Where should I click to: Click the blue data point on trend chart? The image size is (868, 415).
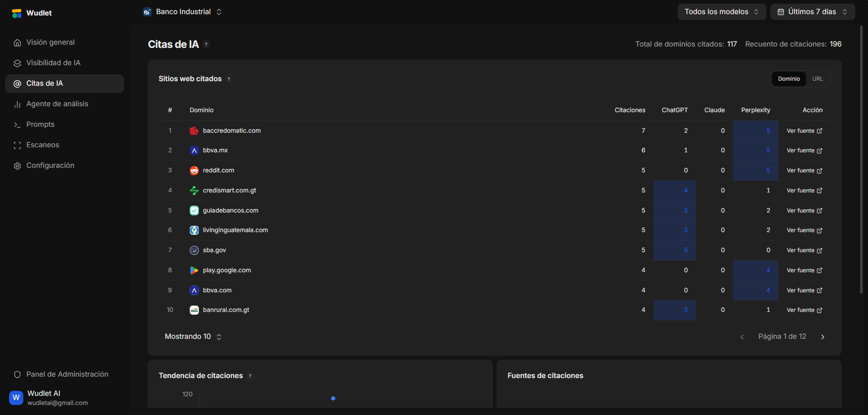(333, 399)
